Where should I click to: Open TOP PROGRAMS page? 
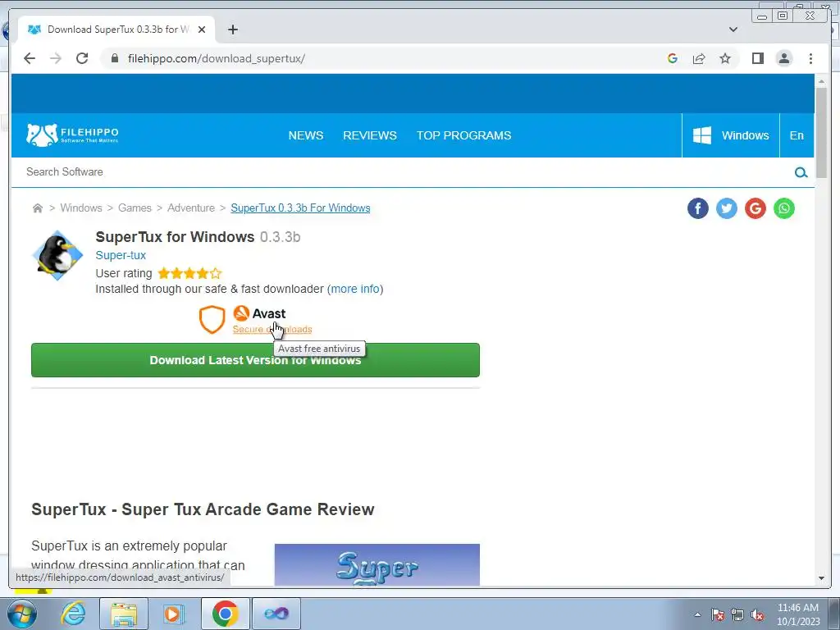[x=464, y=135]
